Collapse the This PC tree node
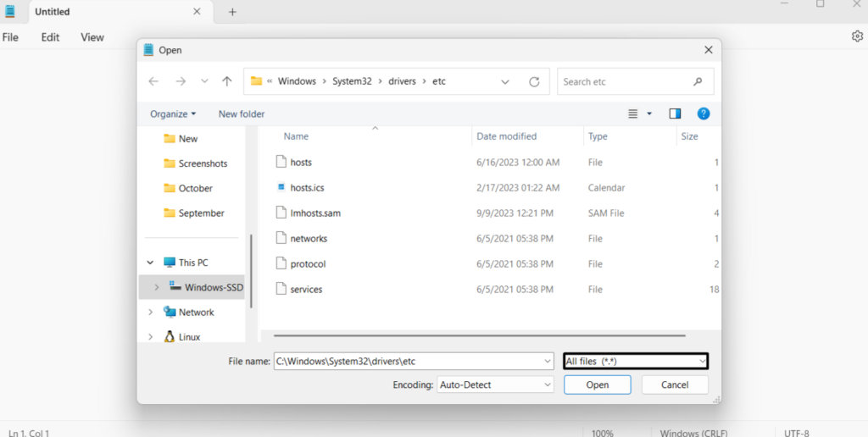 coord(151,263)
